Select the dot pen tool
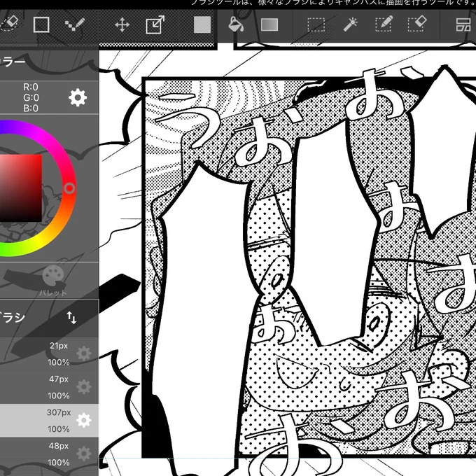 (75, 24)
